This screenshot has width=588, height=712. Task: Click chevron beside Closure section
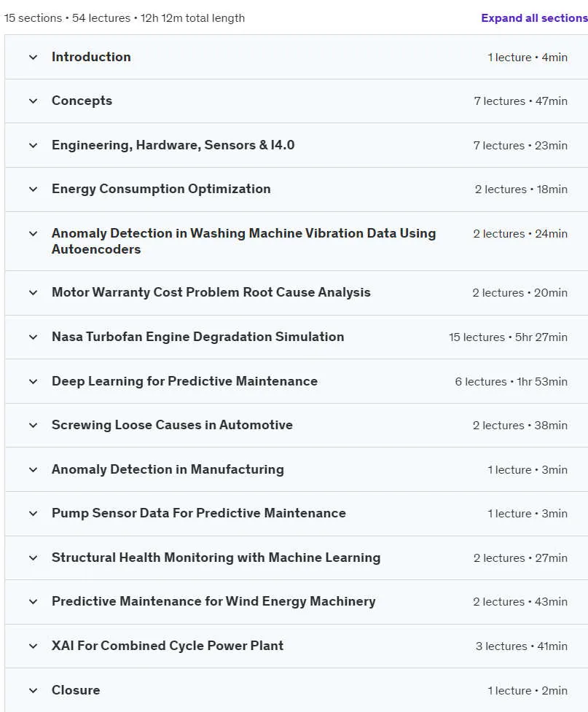click(x=33, y=690)
